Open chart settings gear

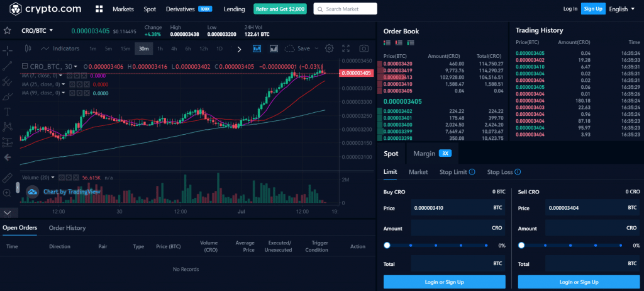(x=329, y=48)
